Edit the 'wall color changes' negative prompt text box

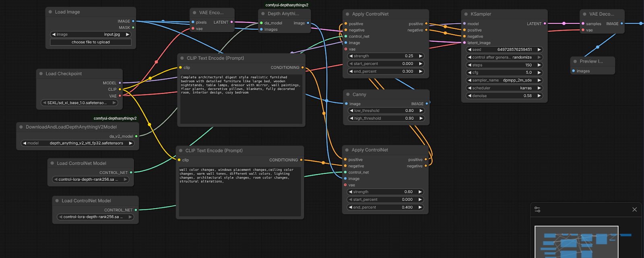click(x=239, y=191)
